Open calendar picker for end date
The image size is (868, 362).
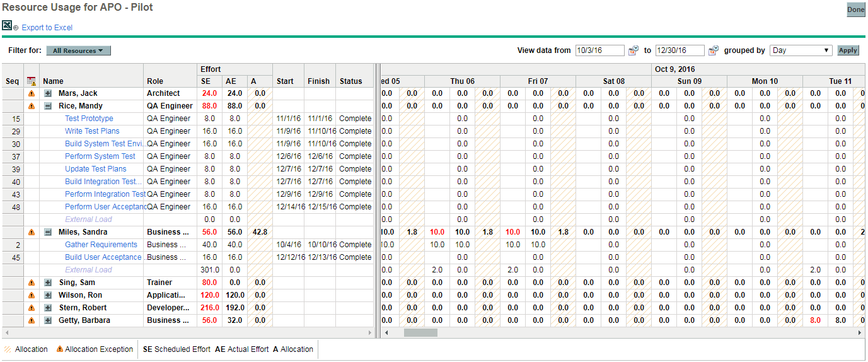714,50
